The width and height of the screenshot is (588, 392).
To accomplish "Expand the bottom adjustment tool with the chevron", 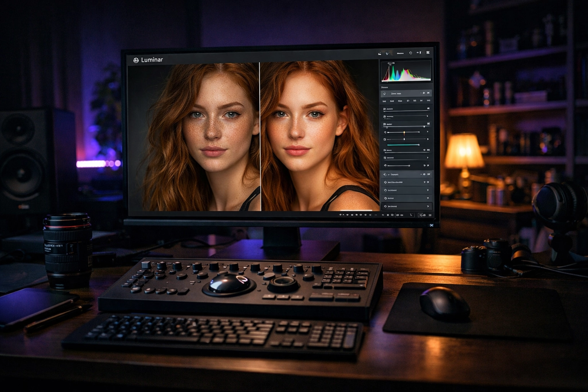I will [x=428, y=206].
